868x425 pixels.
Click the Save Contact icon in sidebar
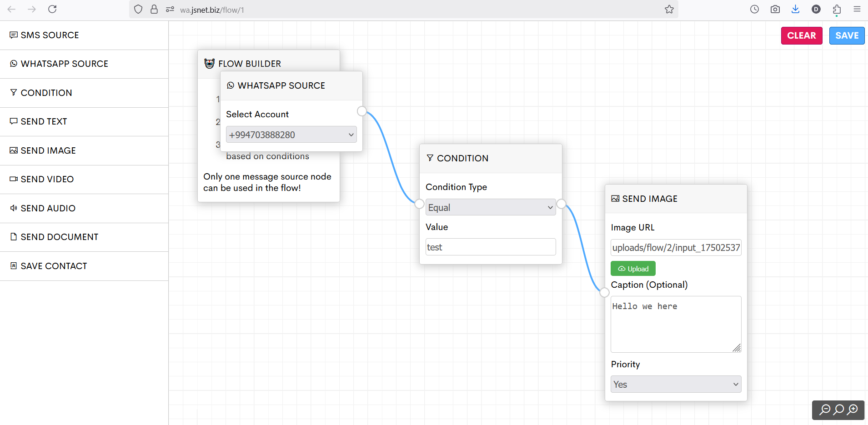(x=14, y=265)
